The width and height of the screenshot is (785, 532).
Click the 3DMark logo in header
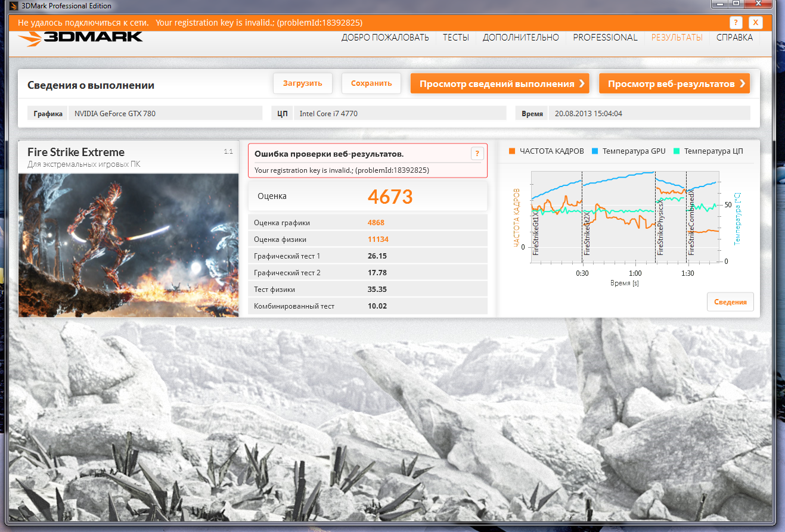click(80, 38)
